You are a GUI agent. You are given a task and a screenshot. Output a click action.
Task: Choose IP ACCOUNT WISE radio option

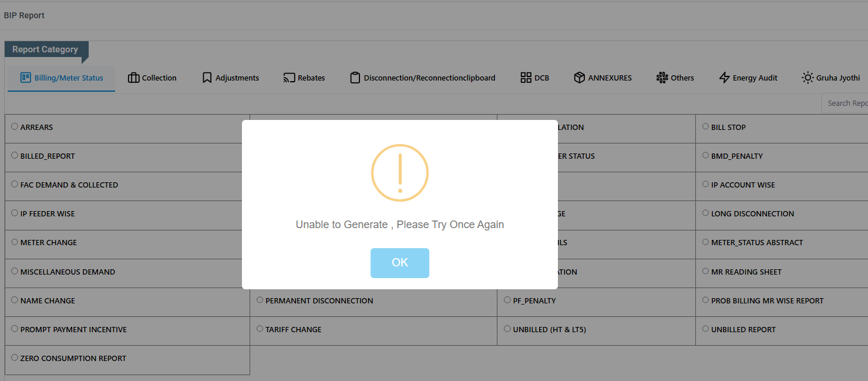[706, 184]
